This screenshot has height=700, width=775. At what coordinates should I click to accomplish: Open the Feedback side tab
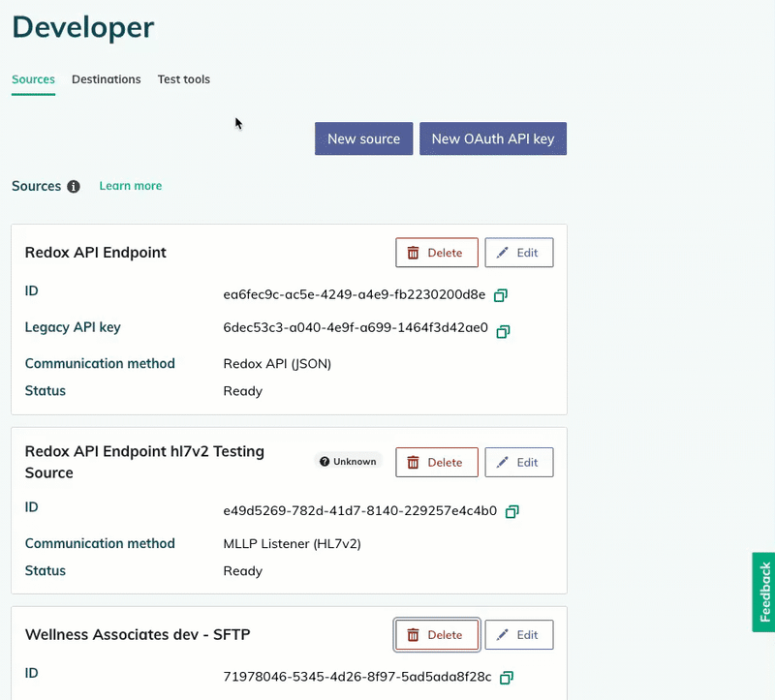(x=763, y=592)
